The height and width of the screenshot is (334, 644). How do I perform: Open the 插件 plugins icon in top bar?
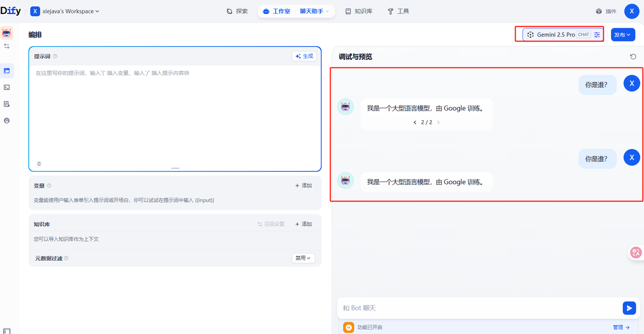606,11
